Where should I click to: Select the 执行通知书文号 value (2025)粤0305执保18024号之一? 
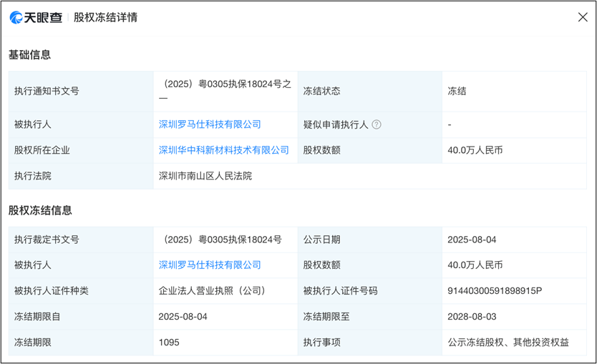(225, 91)
